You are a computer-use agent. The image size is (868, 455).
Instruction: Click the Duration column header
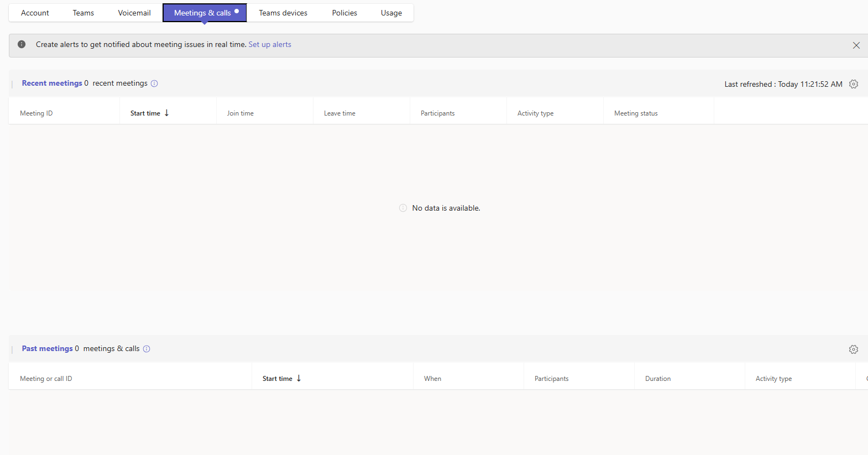pos(658,379)
